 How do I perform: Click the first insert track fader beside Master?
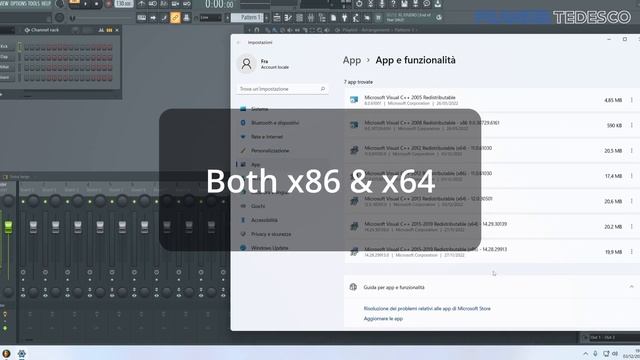tap(33, 227)
